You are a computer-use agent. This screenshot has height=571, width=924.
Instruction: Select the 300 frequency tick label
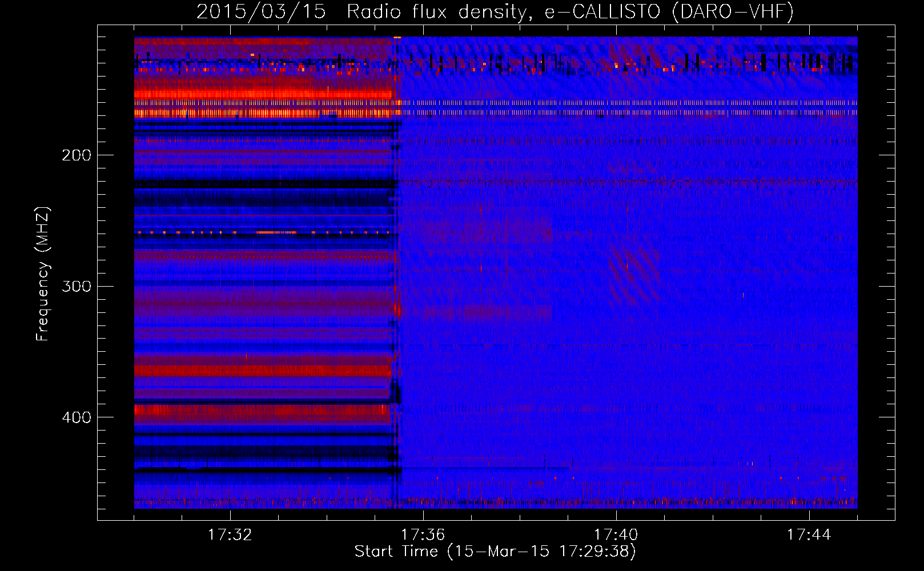point(77,286)
